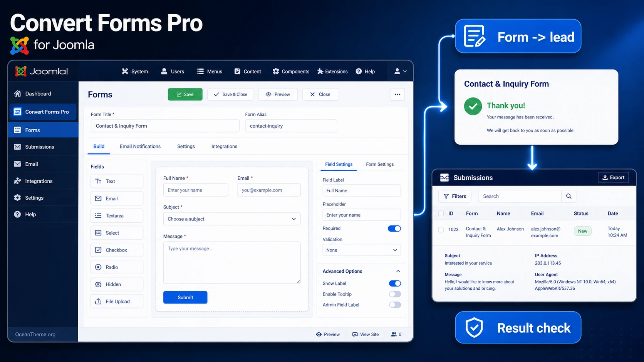The image size is (644, 362).
Task: Click the green Save button
Action: (x=185, y=94)
